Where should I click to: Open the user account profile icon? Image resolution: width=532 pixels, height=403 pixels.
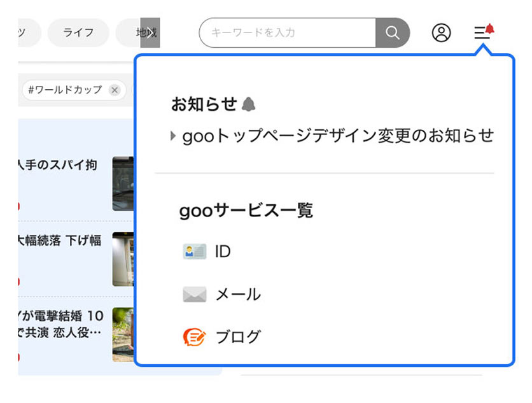pos(441,33)
